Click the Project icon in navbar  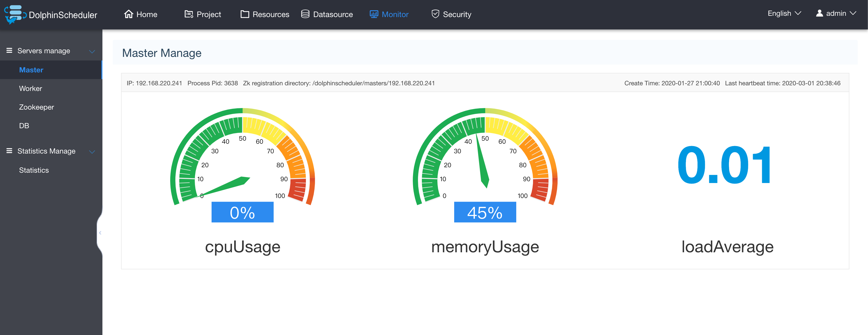coord(189,14)
